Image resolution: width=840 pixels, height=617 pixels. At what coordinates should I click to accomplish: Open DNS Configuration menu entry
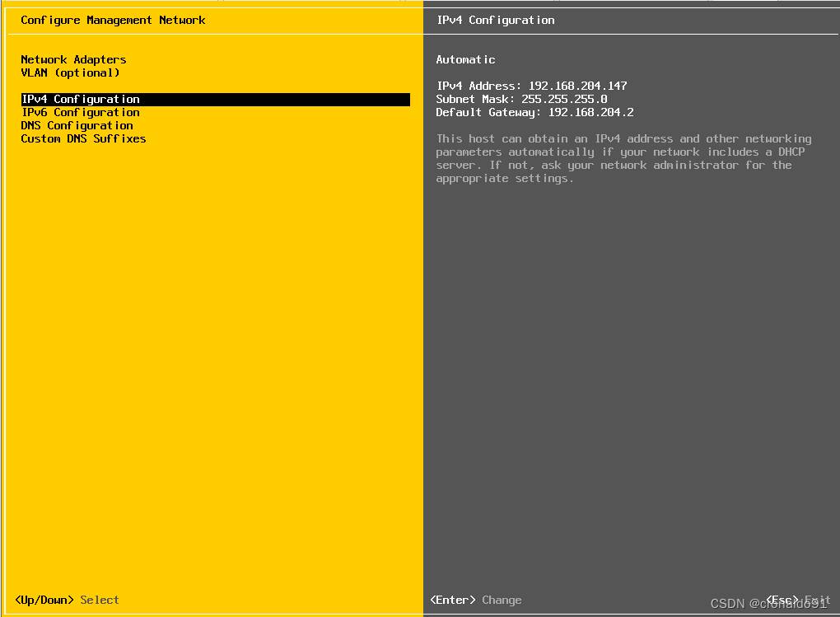(77, 125)
